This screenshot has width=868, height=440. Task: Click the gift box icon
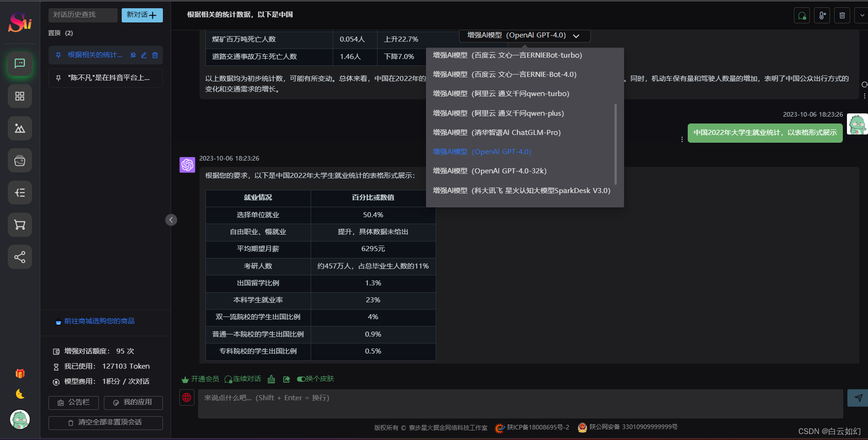point(20,374)
